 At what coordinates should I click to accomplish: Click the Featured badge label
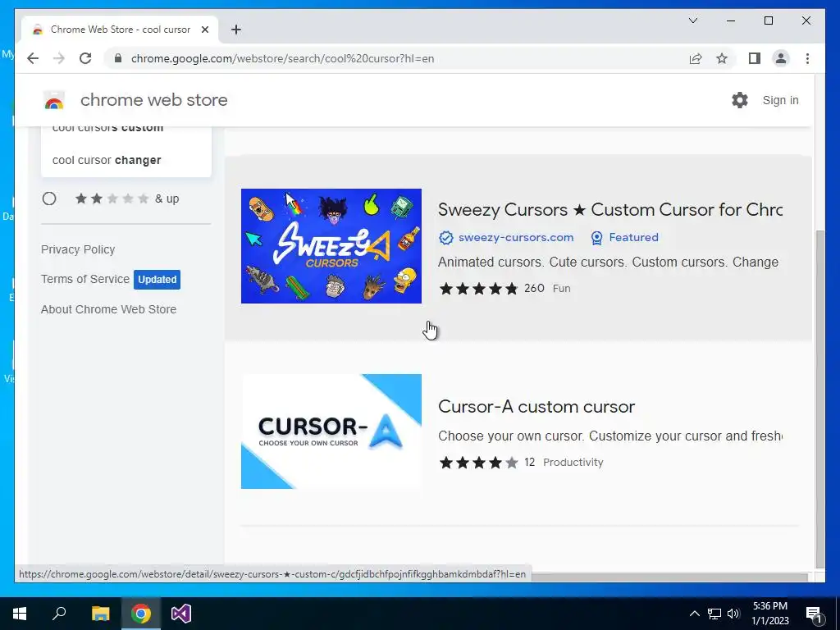(x=633, y=237)
